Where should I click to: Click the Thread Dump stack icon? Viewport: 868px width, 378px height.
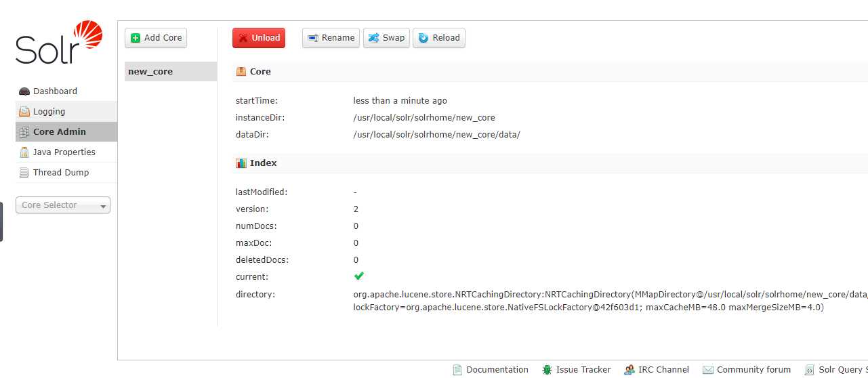tap(24, 173)
